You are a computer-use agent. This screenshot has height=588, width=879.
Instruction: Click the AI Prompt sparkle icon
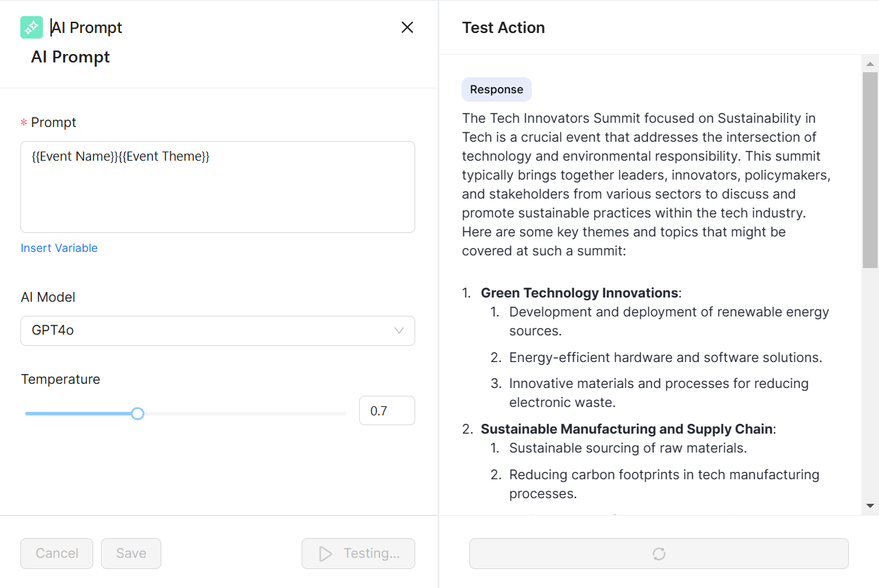pyautogui.click(x=32, y=27)
